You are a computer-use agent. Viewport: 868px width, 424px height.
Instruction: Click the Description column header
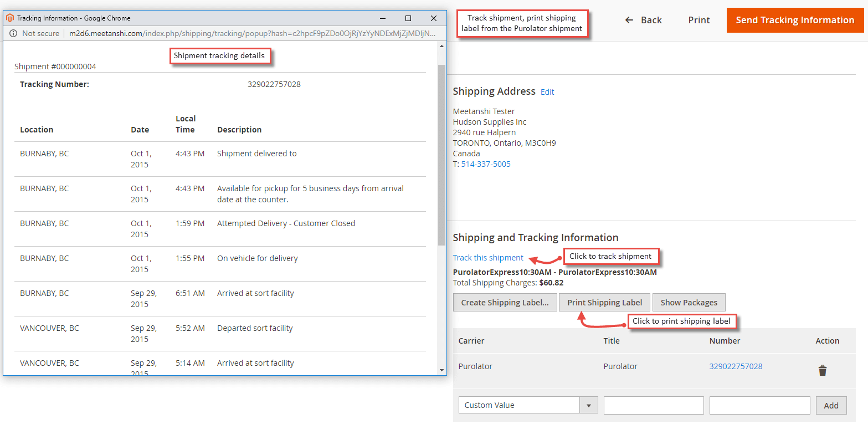tap(239, 130)
